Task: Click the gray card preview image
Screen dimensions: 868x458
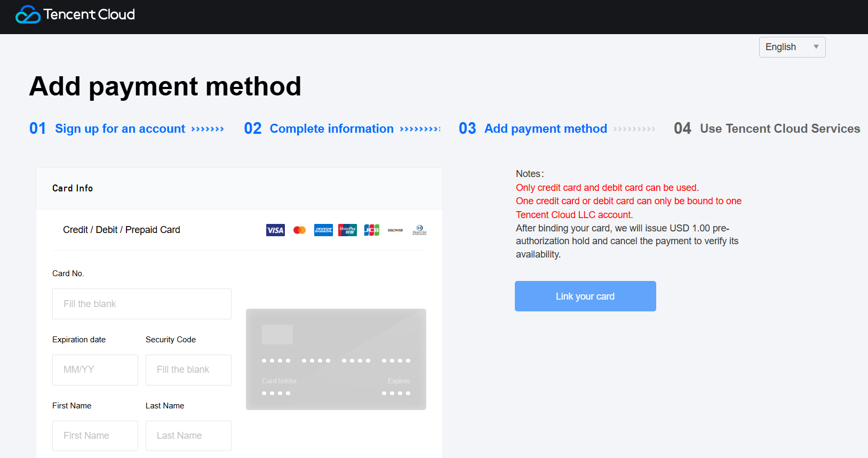Action: pos(336,359)
